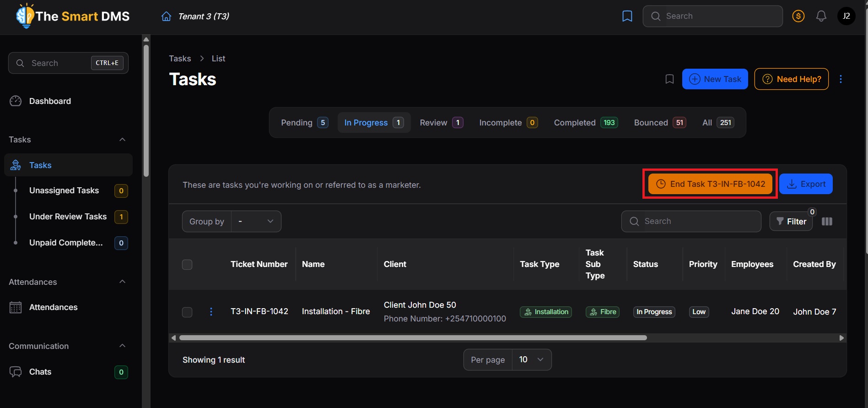Click the home icon beside Tenant 3
Screen dimensions: 868x408
coord(166,16)
